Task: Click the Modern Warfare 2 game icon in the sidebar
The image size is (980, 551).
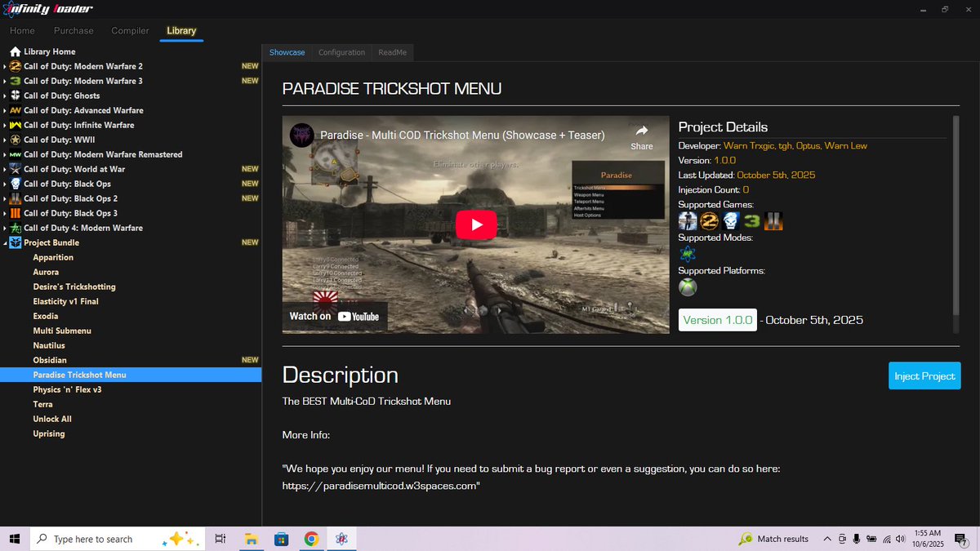Action: [16, 66]
